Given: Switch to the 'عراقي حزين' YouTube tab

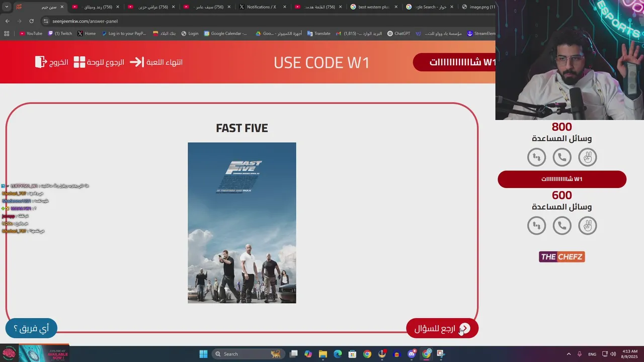Looking at the screenshot, I should [x=150, y=7].
